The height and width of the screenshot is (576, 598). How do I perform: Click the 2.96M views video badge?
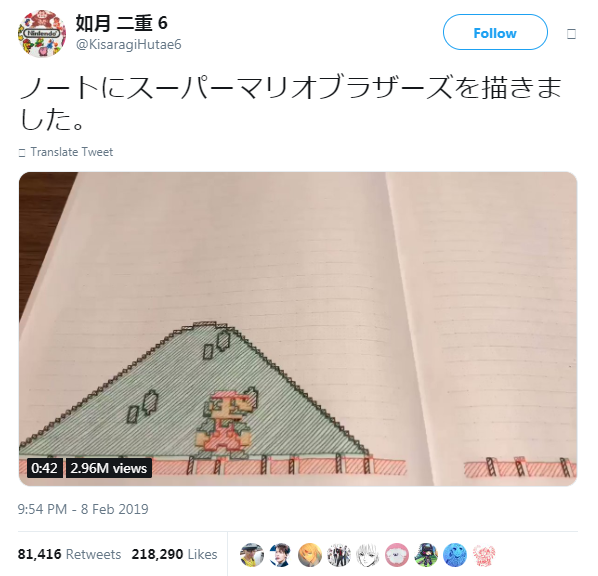pos(109,468)
